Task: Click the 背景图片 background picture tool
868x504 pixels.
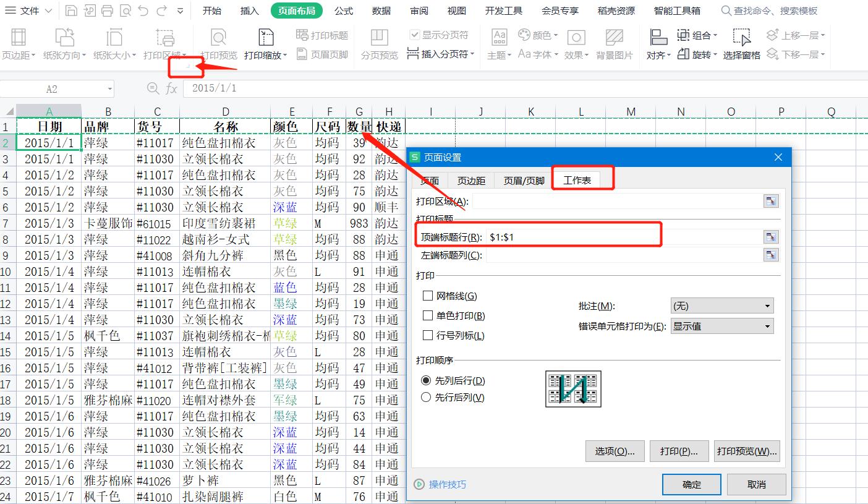Action: click(x=613, y=43)
